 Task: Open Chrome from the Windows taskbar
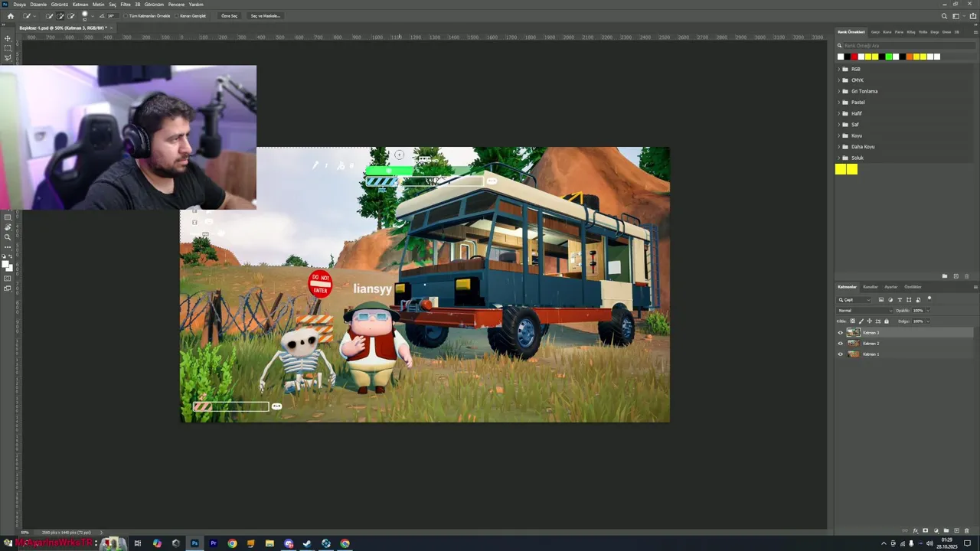(x=232, y=543)
